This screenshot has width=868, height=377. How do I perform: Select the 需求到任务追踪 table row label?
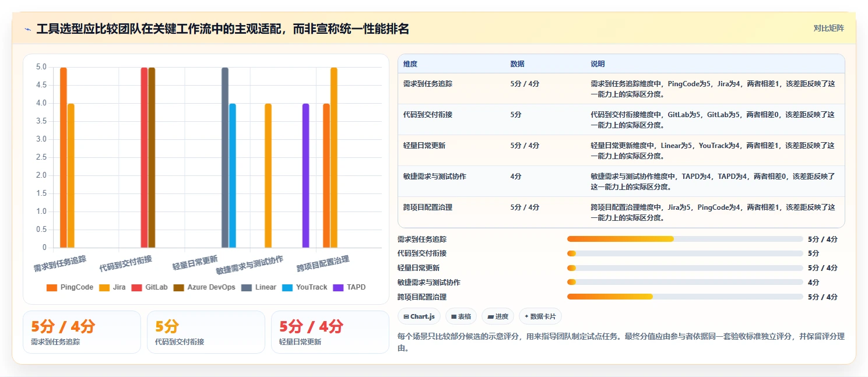click(x=428, y=84)
